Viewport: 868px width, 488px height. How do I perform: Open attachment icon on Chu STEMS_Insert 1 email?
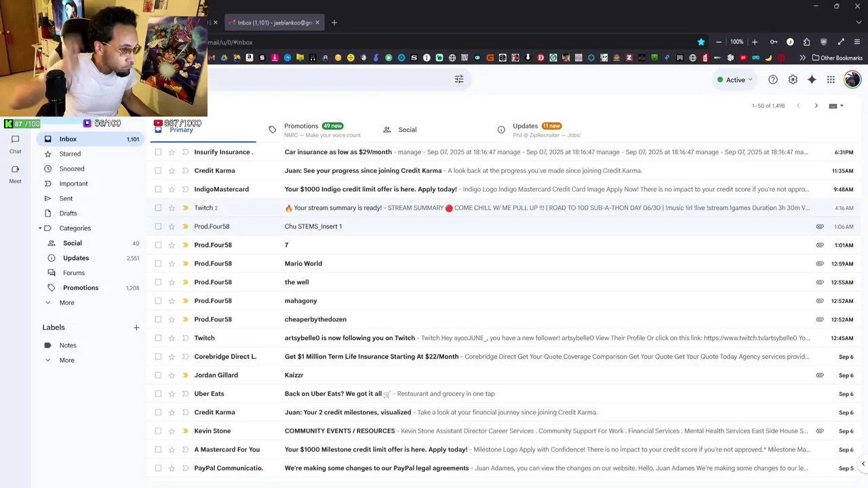(x=820, y=226)
